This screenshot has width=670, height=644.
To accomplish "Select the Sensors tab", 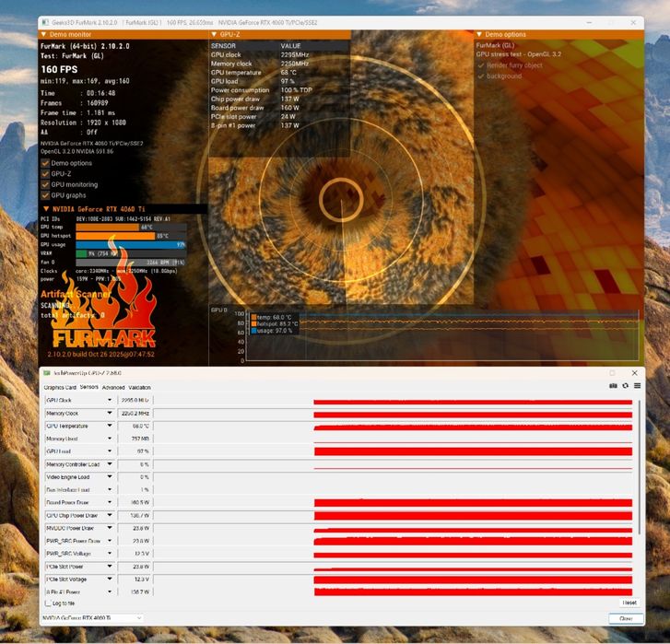I will coord(88,387).
